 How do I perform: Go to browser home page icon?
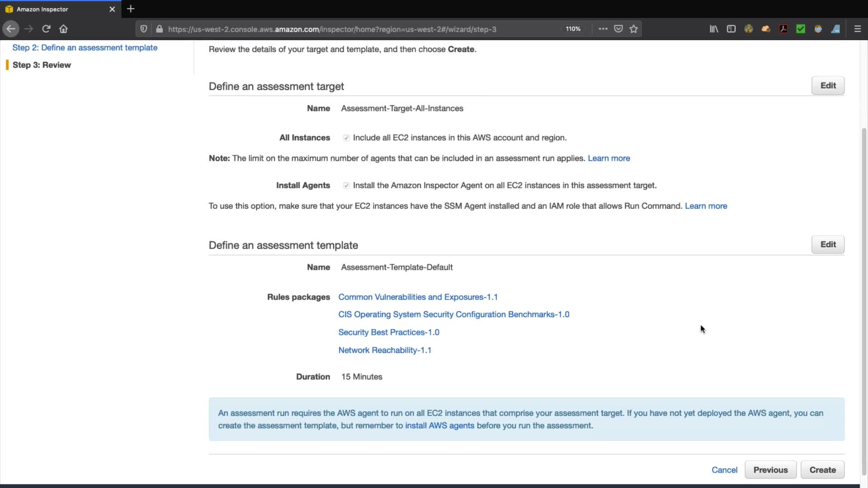pos(63,29)
